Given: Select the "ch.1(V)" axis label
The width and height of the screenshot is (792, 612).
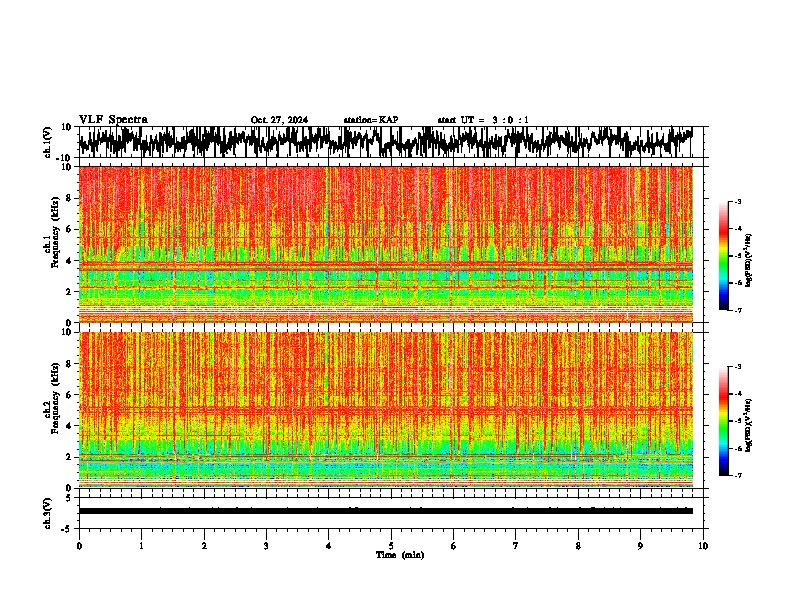Looking at the screenshot, I should click(49, 142).
